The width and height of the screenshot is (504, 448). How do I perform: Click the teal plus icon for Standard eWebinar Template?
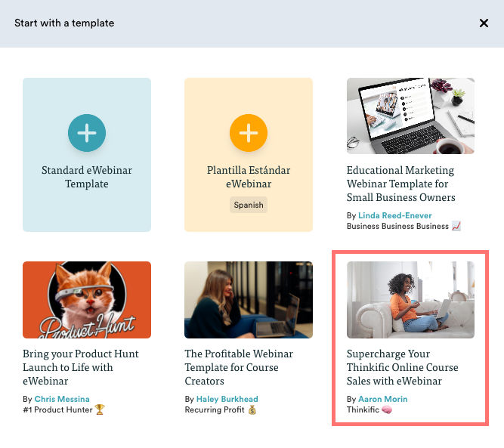[x=87, y=134]
